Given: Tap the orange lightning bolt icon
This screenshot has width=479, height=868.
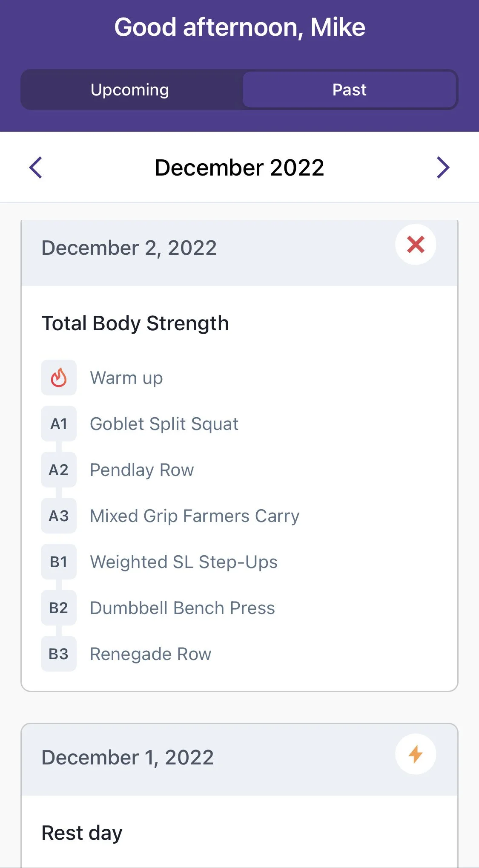Looking at the screenshot, I should coord(415,754).
